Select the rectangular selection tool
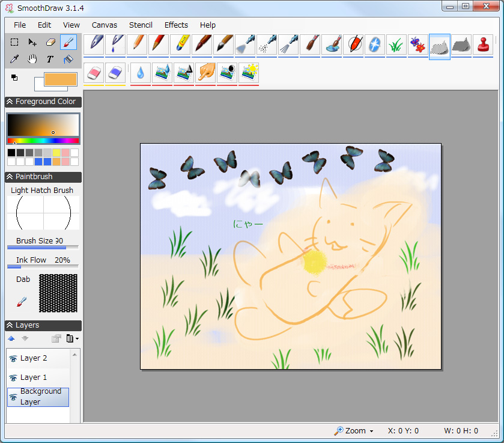Screen dimensions: 504x443 [14, 42]
